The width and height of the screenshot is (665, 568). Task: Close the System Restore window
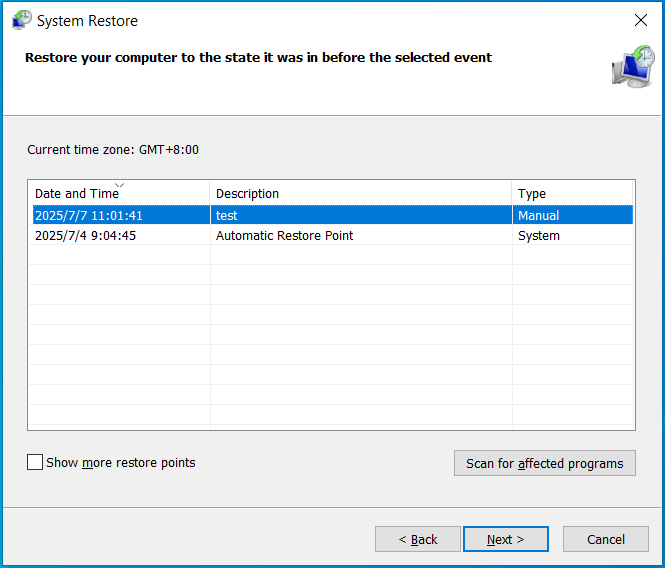(641, 20)
